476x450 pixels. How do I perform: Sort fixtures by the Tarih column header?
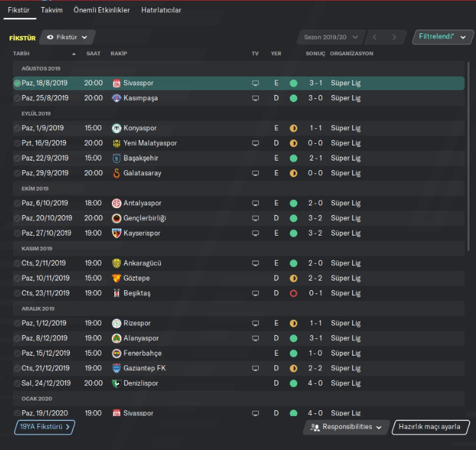(x=21, y=53)
